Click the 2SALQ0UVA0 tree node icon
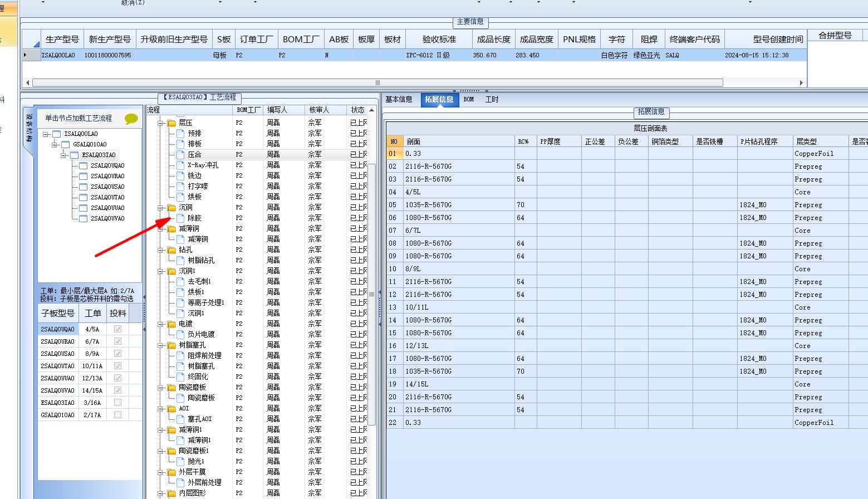868x499 pixels. coord(83,218)
